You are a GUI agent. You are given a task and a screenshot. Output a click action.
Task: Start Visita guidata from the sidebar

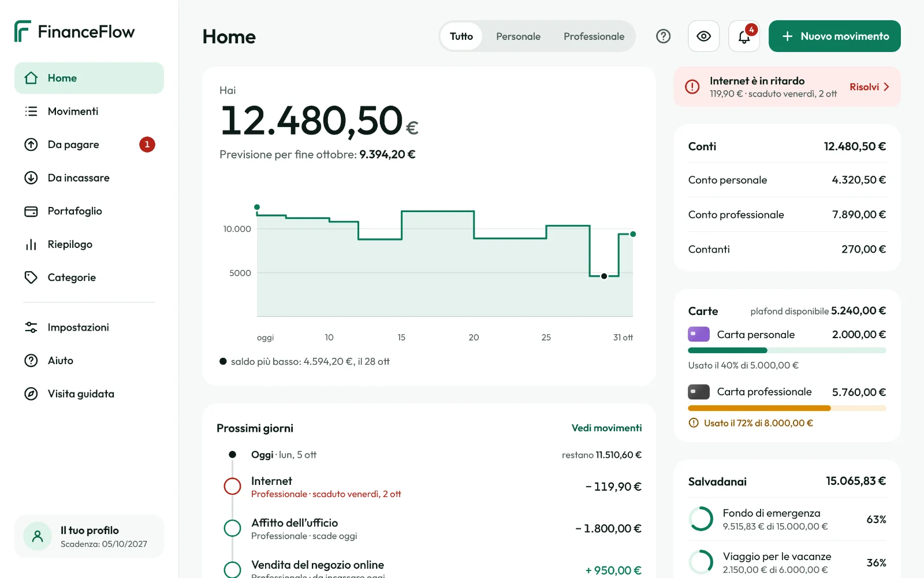(89, 394)
